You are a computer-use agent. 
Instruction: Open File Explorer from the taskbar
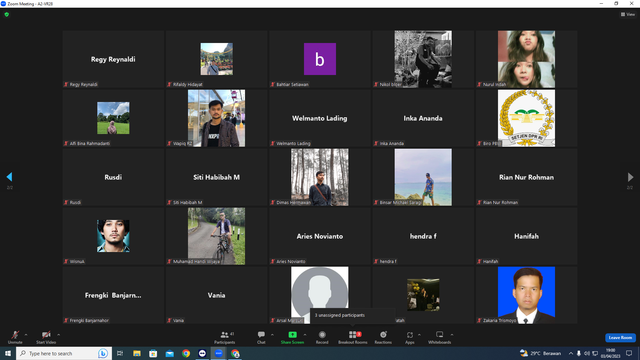[137, 353]
